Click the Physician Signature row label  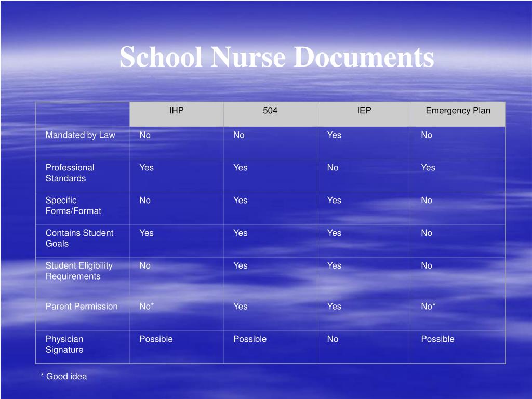click(64, 344)
